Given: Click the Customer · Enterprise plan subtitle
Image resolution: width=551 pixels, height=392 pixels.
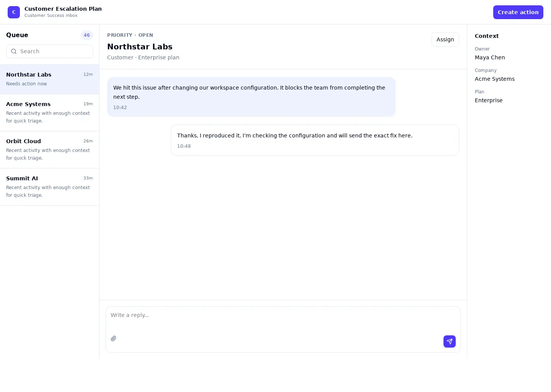Looking at the screenshot, I should pyautogui.click(x=143, y=57).
